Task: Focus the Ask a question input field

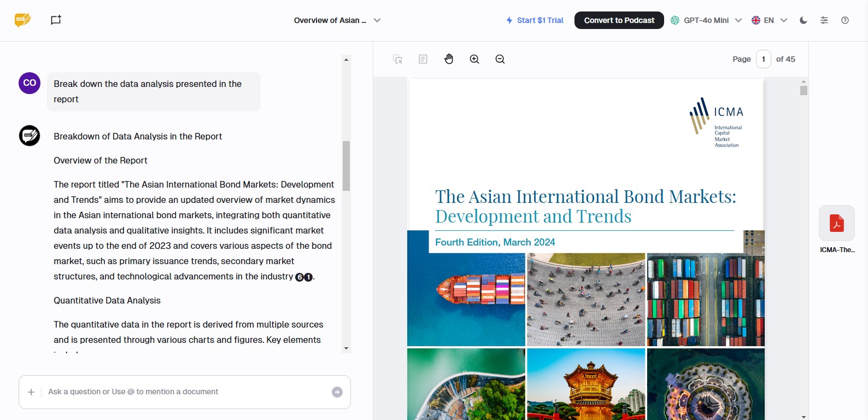Action: pos(186,392)
